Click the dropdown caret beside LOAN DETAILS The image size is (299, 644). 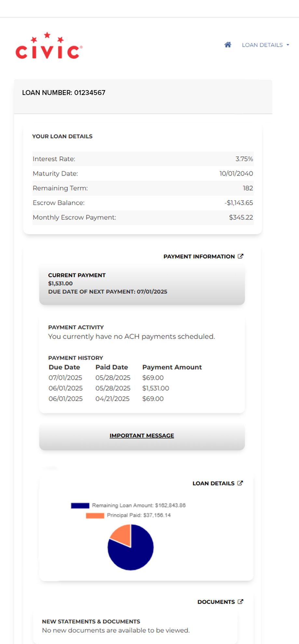[x=288, y=45]
